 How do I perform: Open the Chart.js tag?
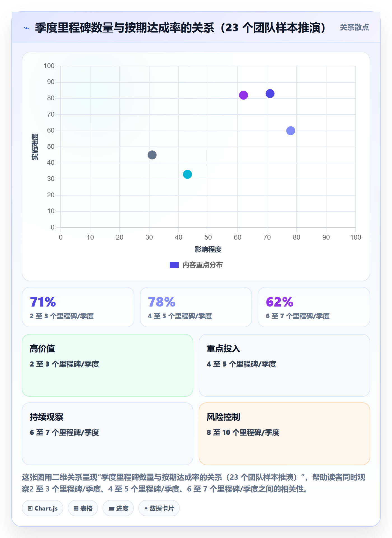43,508
